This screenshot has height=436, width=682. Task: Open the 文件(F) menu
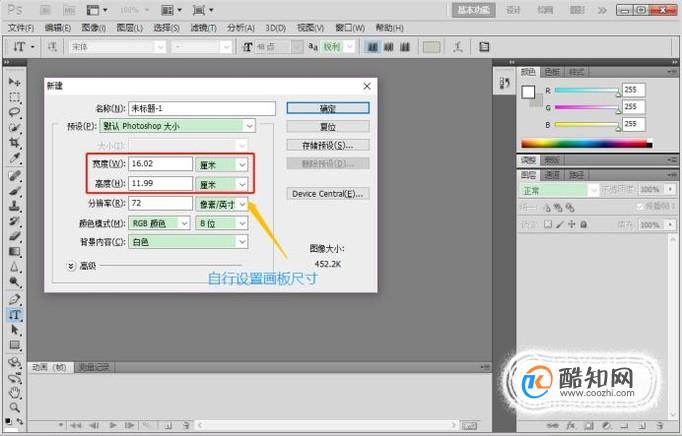point(21,28)
